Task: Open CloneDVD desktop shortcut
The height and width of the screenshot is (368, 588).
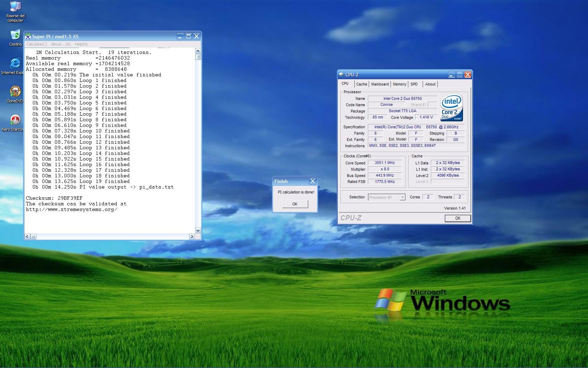Action: coord(15,94)
